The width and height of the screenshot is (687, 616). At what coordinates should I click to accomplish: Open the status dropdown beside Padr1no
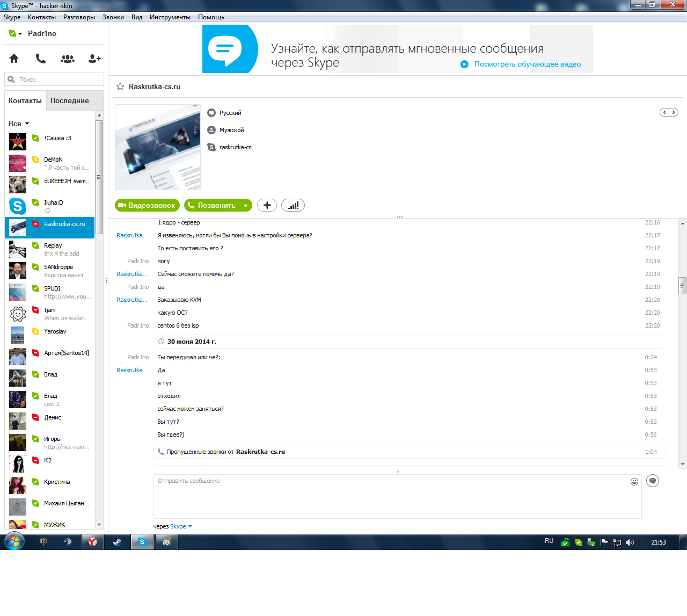[x=20, y=34]
